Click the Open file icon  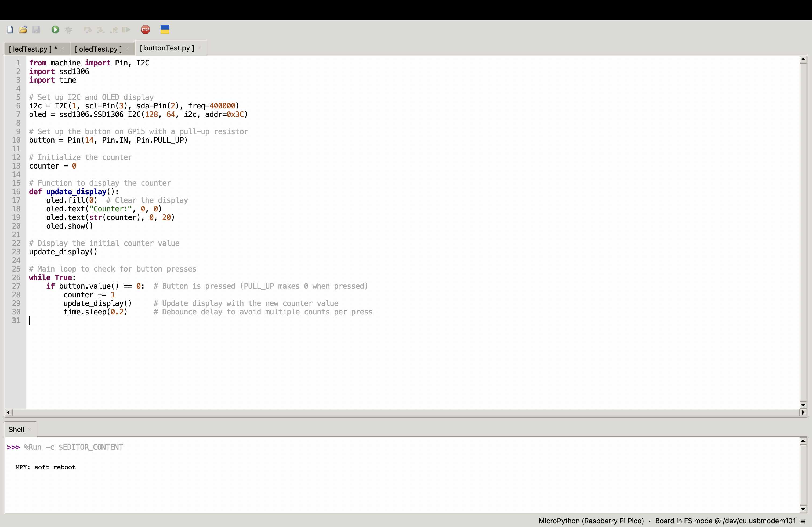[23, 30]
